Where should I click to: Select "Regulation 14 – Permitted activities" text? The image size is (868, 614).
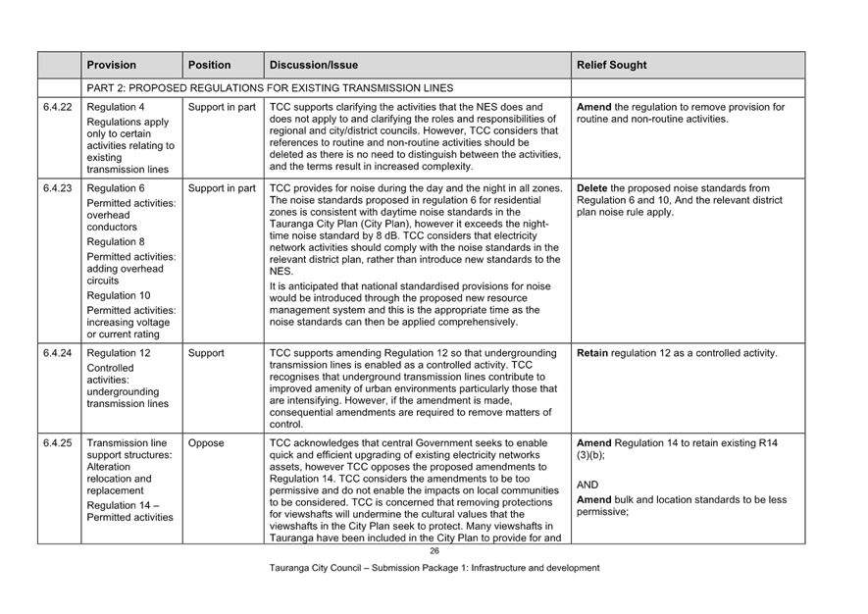tap(130, 512)
